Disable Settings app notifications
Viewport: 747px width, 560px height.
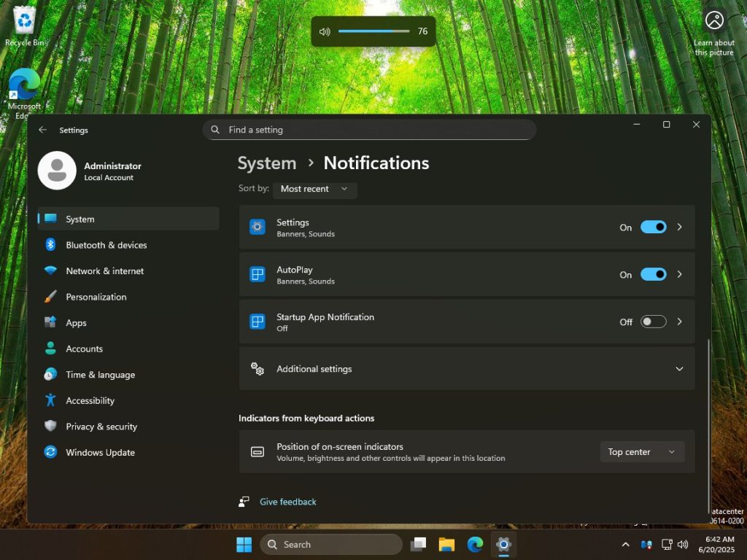(653, 227)
